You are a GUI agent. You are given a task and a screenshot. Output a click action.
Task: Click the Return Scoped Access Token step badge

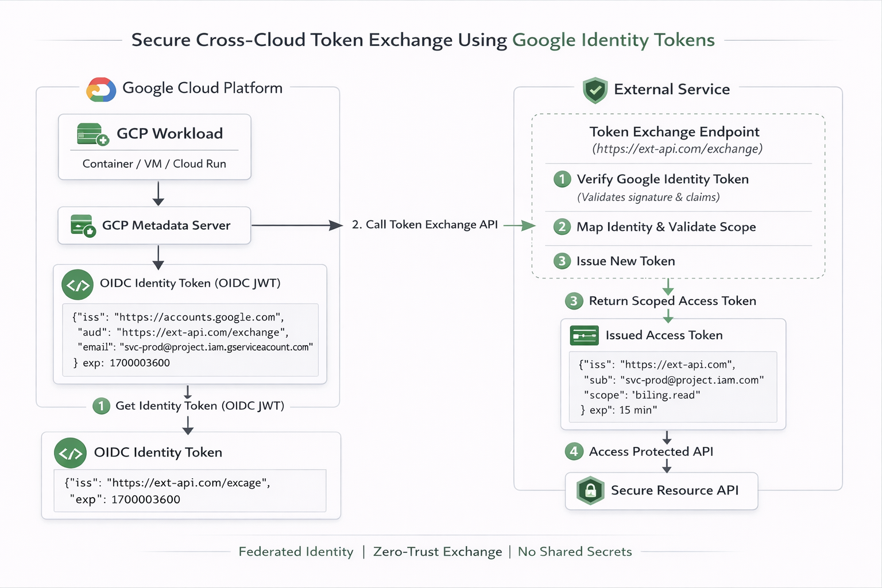click(x=573, y=301)
